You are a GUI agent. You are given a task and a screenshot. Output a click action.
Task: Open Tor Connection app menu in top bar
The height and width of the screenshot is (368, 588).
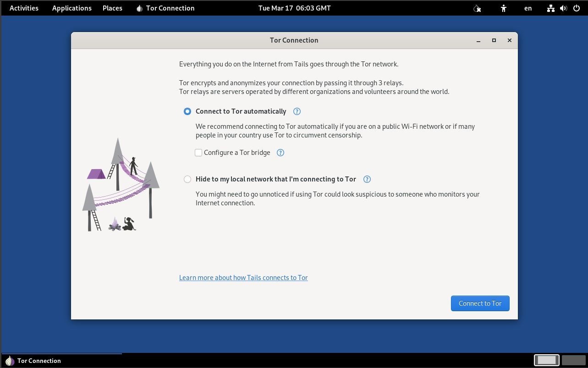[165, 8]
